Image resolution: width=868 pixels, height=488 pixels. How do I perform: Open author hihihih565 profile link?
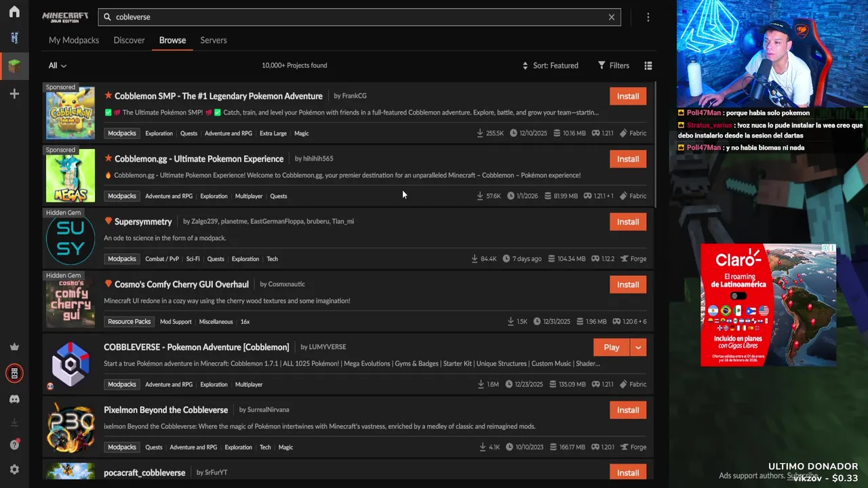point(319,159)
